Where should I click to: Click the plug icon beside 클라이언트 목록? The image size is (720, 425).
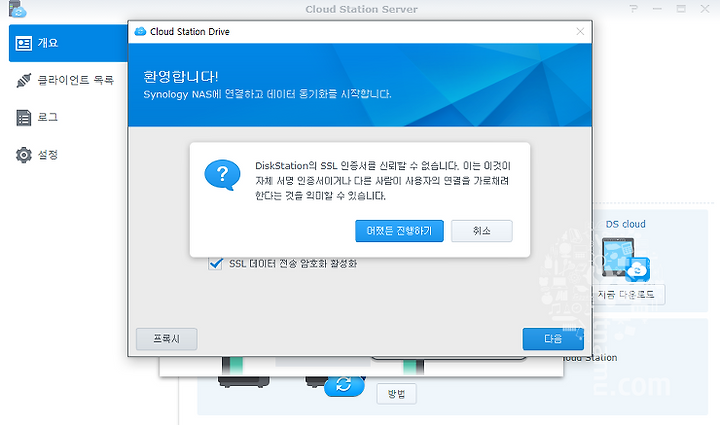(x=24, y=80)
